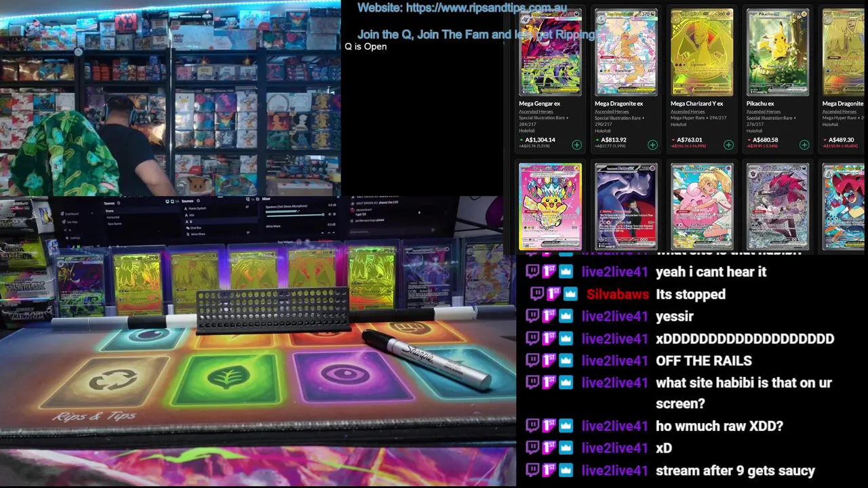Select Sources panel header in streaming software

click(x=187, y=201)
